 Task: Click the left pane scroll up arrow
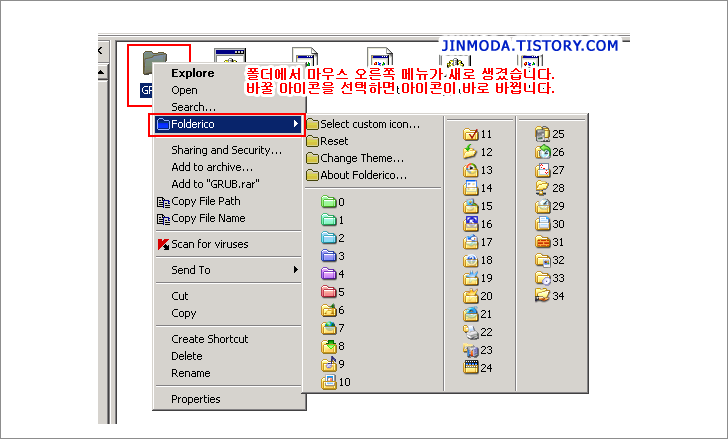[102, 72]
